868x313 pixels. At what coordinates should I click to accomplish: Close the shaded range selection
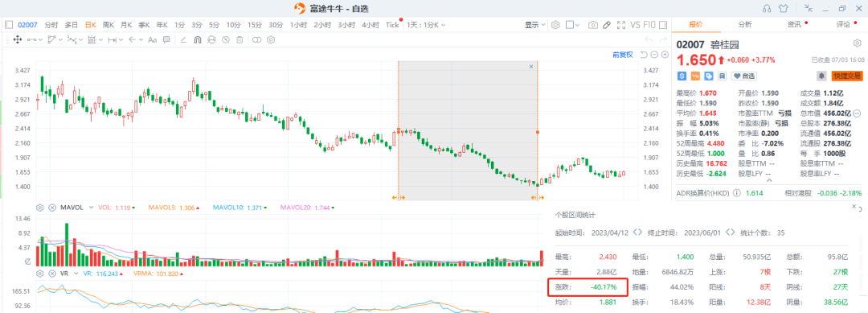(531, 67)
